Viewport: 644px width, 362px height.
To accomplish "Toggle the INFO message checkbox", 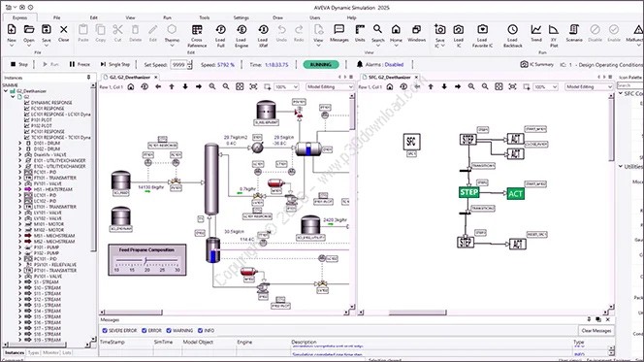I will tap(201, 330).
